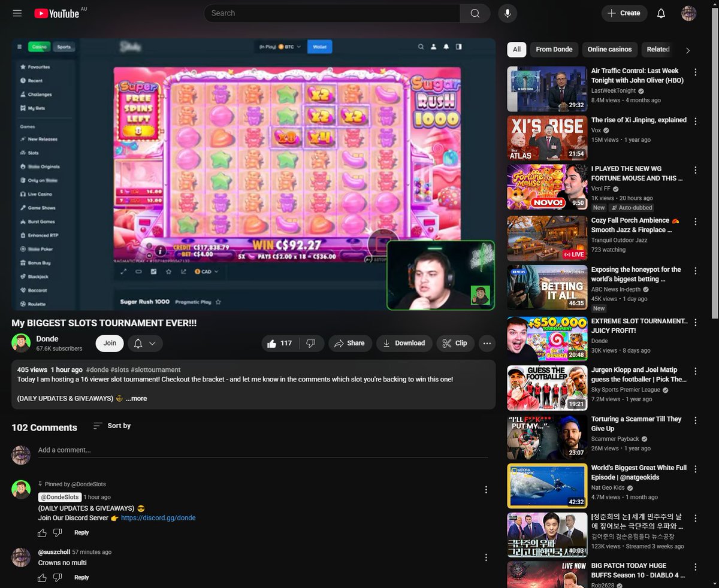The height and width of the screenshot is (588, 719).
Task: Open menu for Air Traffic Control video
Action: [x=695, y=72]
